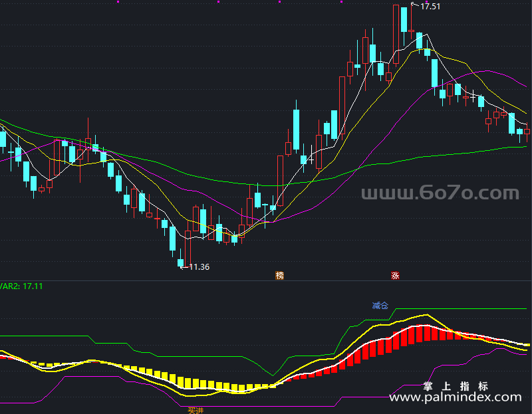
Task: Click the blue 减仓 signal label
Action: [x=380, y=306]
